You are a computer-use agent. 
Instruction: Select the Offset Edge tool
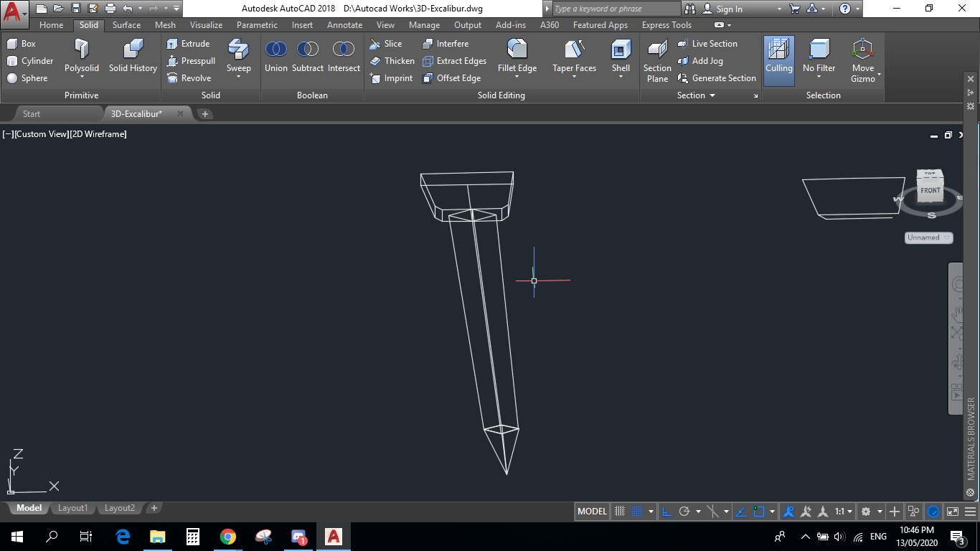pyautogui.click(x=451, y=78)
